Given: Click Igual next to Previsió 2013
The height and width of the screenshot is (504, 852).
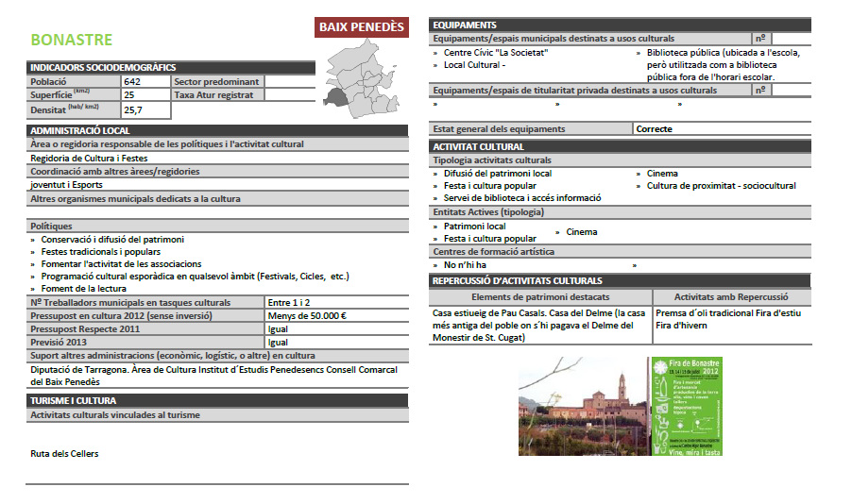Looking at the screenshot, I should [x=278, y=343].
